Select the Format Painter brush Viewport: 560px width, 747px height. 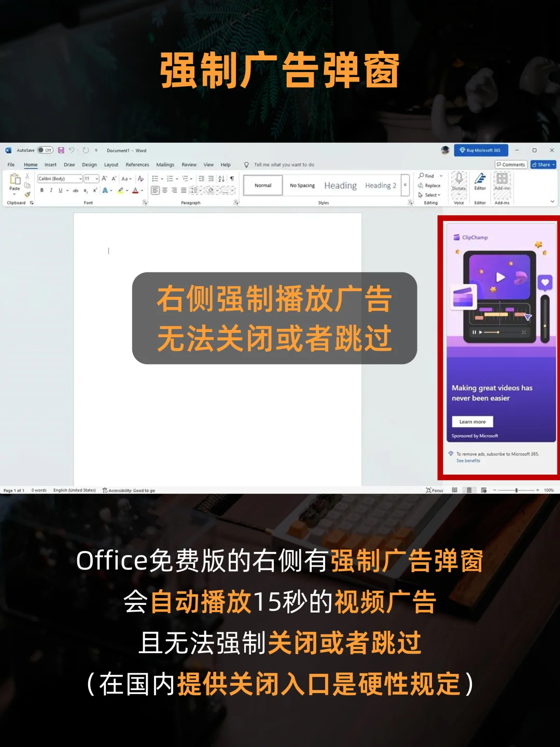coord(27,195)
